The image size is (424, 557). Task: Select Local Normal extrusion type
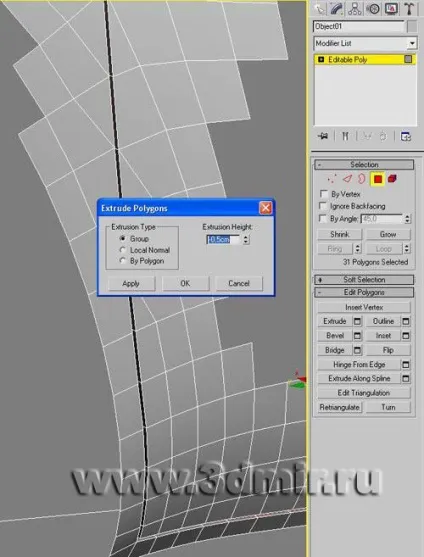[x=123, y=250]
